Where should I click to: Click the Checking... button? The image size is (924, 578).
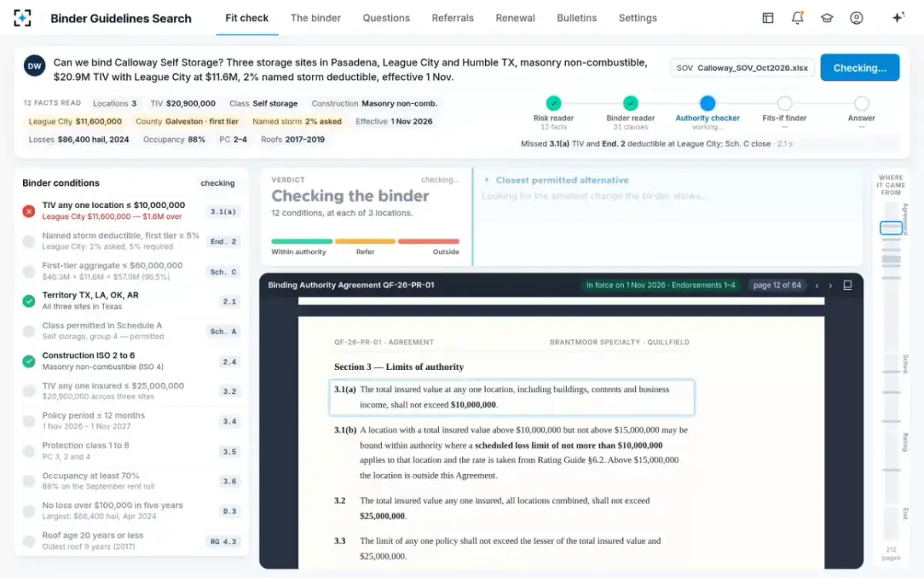[859, 68]
